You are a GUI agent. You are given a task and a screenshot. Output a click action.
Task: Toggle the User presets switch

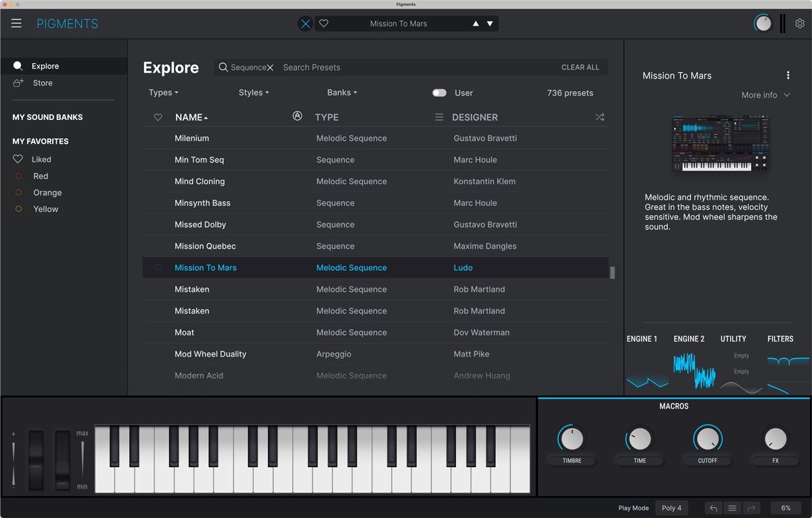tap(439, 93)
